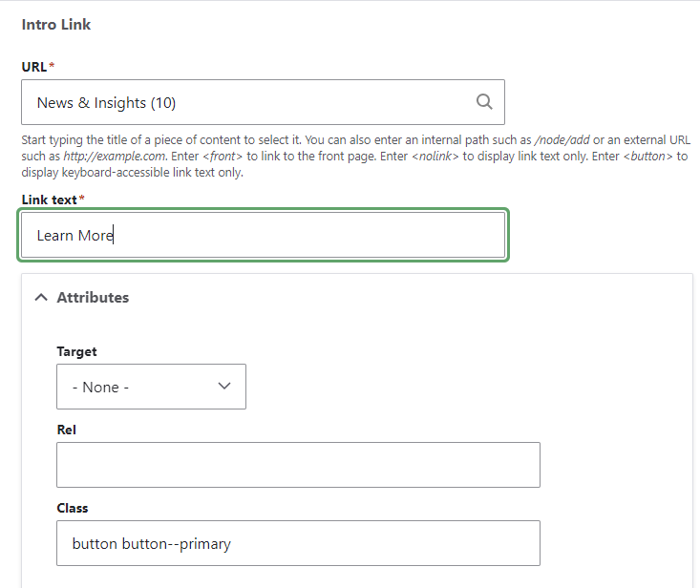Image resolution: width=700 pixels, height=588 pixels.
Task: Click the Class field with button button--primary
Action: [298, 543]
